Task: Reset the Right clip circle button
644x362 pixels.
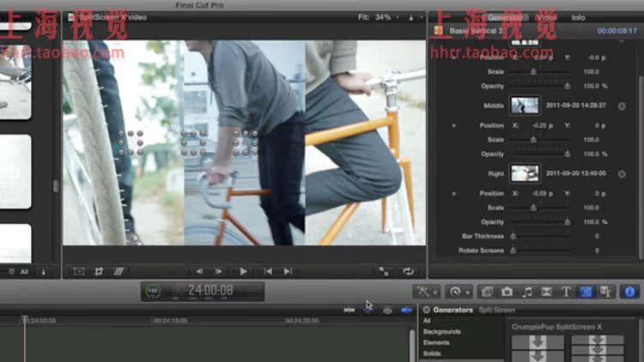Action: [x=622, y=174]
